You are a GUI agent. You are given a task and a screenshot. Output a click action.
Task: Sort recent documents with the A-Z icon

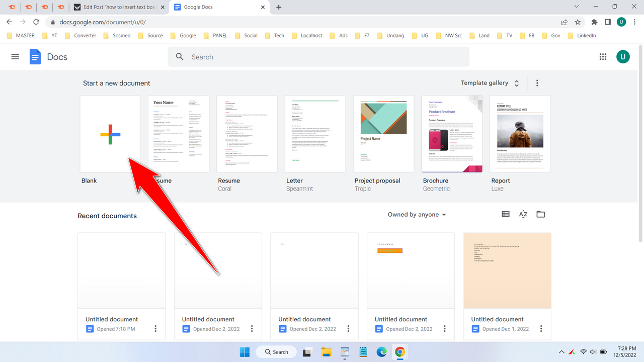click(523, 214)
